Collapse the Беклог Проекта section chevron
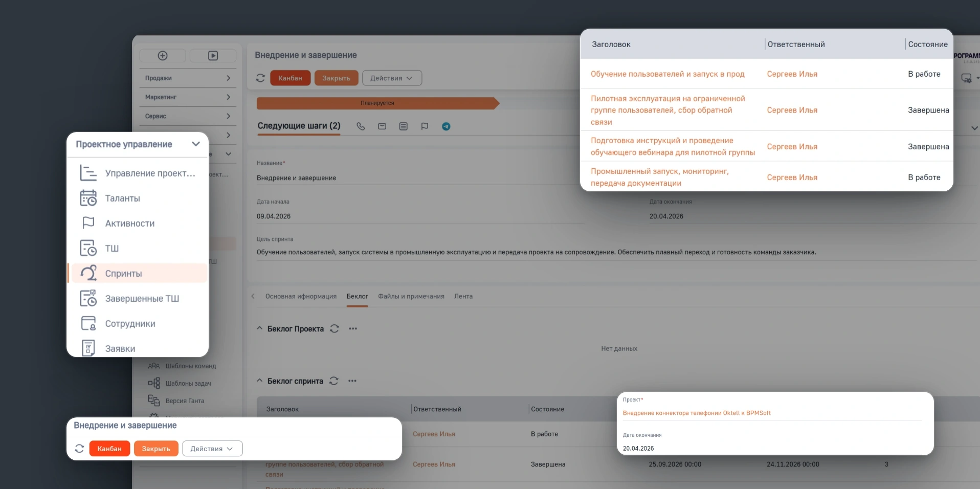 pyautogui.click(x=259, y=328)
